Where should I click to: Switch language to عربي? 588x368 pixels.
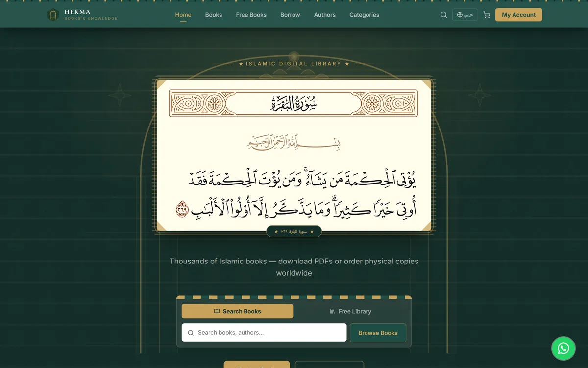point(465,15)
